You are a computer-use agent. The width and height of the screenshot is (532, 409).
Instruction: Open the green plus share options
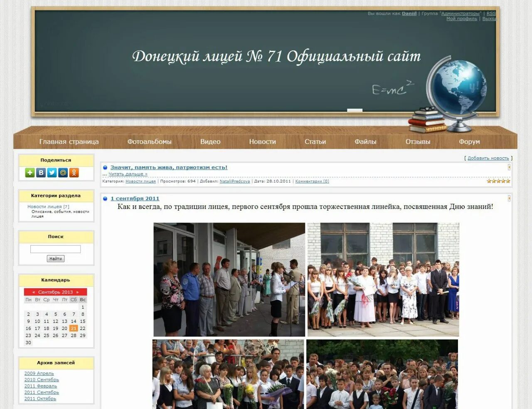click(x=30, y=172)
